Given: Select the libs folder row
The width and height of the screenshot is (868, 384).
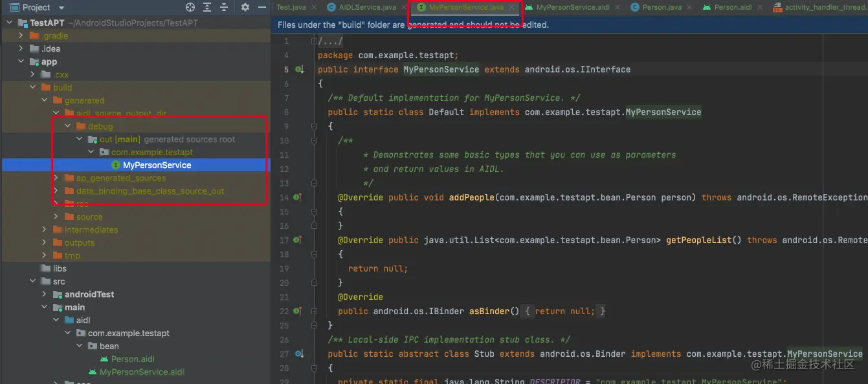Looking at the screenshot, I should 135,268.
